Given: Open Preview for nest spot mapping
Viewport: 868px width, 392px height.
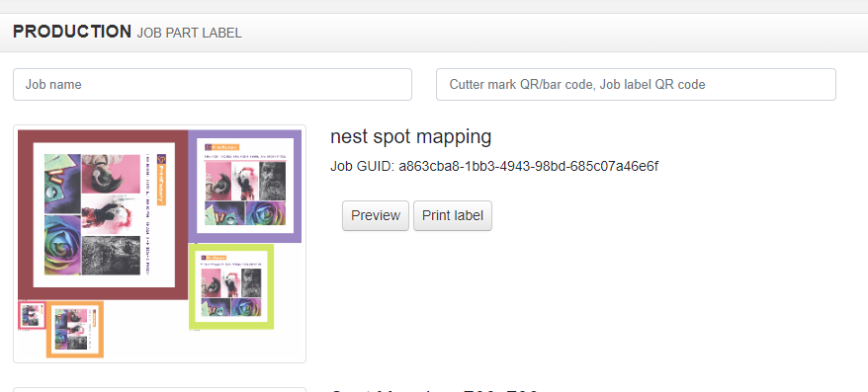Looking at the screenshot, I should pos(376,215).
